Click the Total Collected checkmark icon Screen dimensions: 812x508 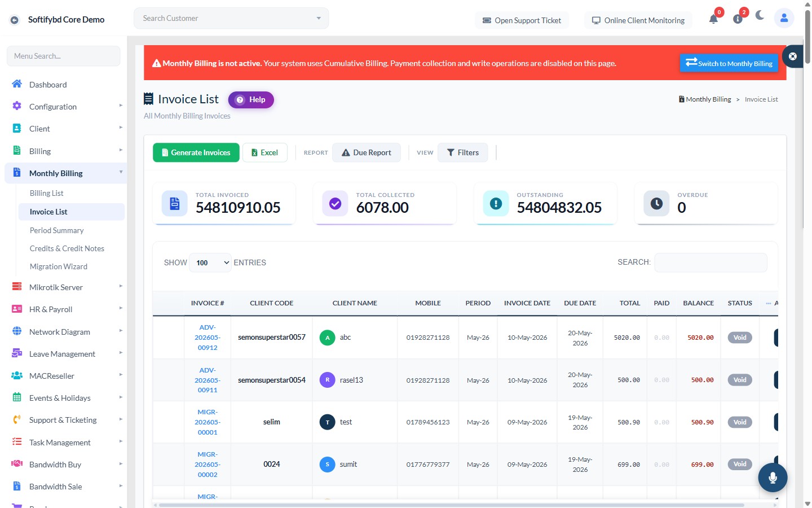tap(335, 203)
